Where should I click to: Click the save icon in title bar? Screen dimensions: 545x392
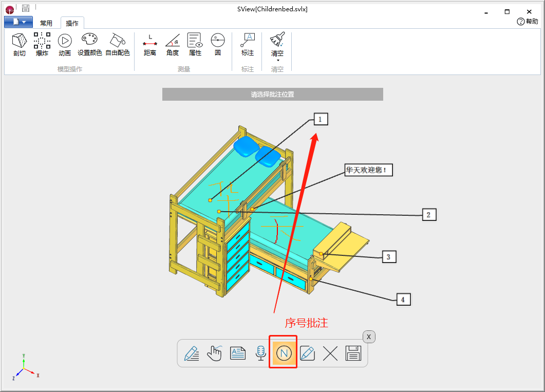point(25,8)
